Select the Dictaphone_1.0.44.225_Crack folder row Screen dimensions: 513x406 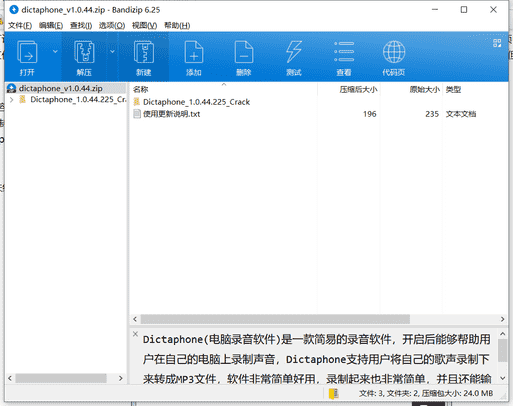click(196, 102)
